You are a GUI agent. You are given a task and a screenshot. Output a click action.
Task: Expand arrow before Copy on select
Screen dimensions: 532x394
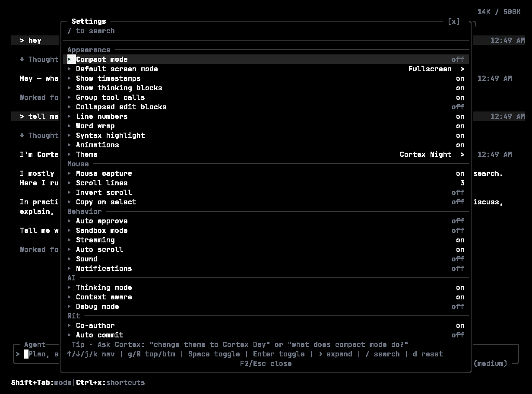coord(70,202)
